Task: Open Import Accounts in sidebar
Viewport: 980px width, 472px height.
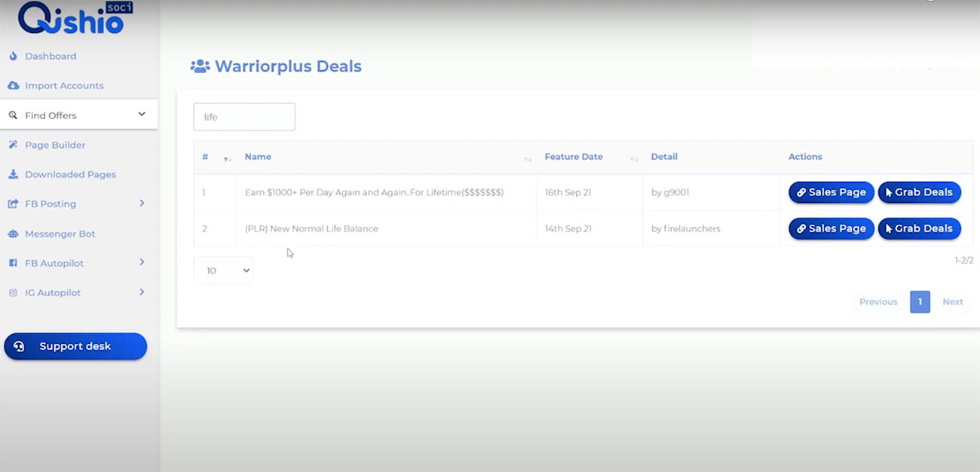Action: [x=64, y=85]
